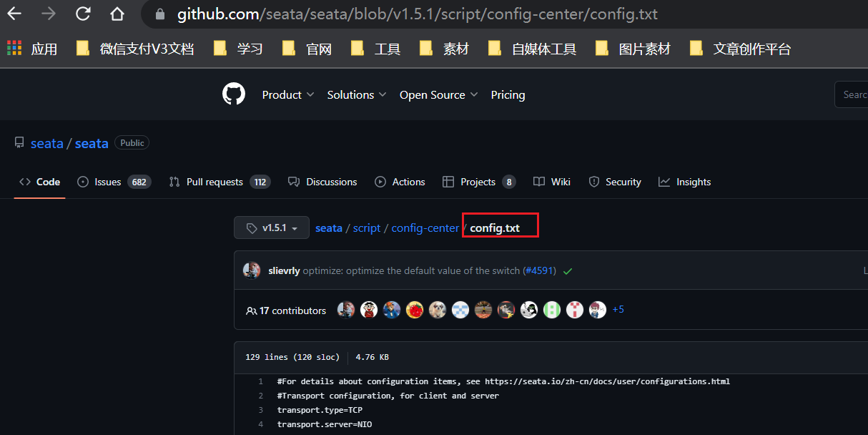Select line number 1 of the file
This screenshot has width=868, height=435.
tap(261, 381)
